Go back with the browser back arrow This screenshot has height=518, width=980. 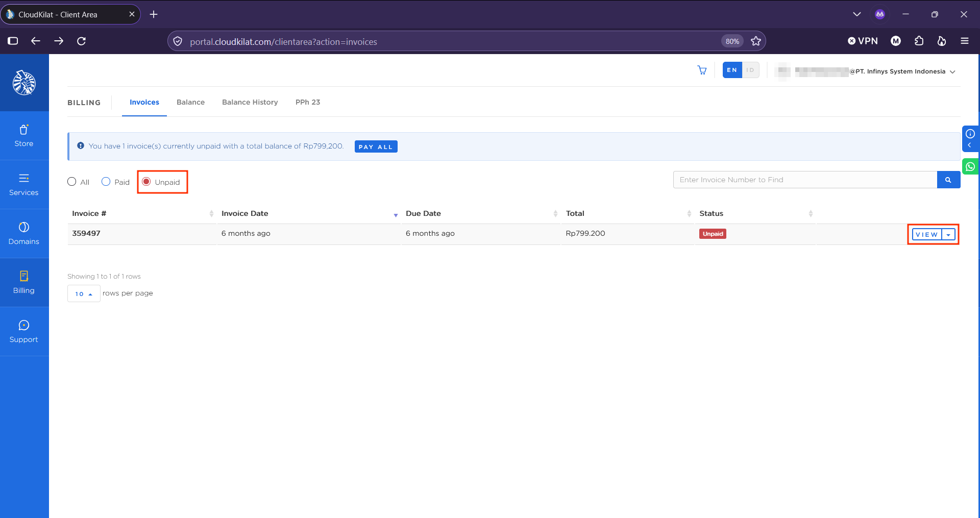coord(35,41)
